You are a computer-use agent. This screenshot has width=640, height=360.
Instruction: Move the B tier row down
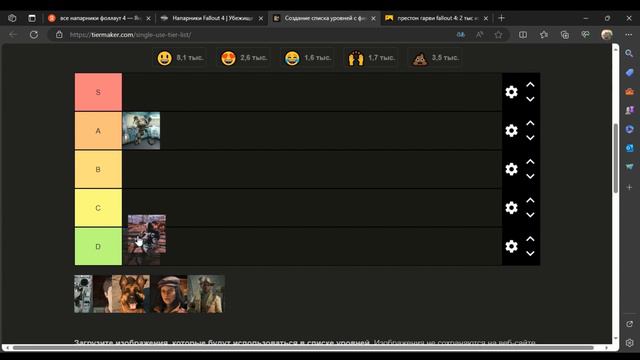[530, 176]
